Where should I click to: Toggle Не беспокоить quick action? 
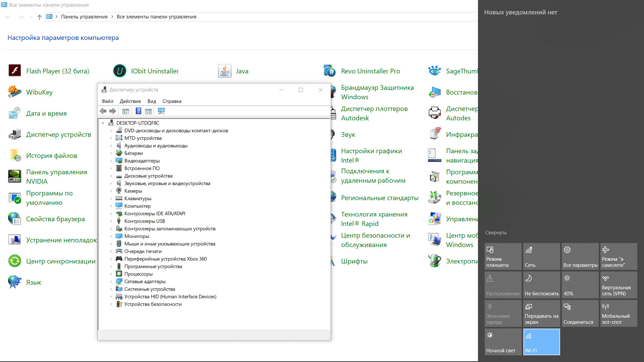tap(542, 285)
